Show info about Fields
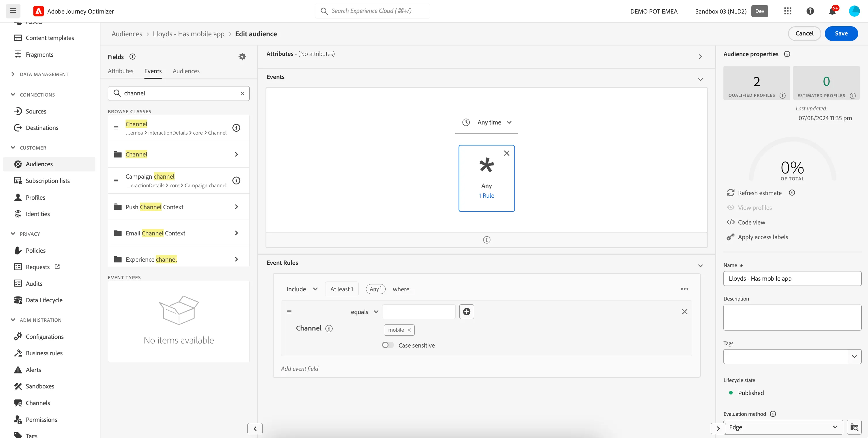This screenshot has width=868, height=438. [x=132, y=57]
